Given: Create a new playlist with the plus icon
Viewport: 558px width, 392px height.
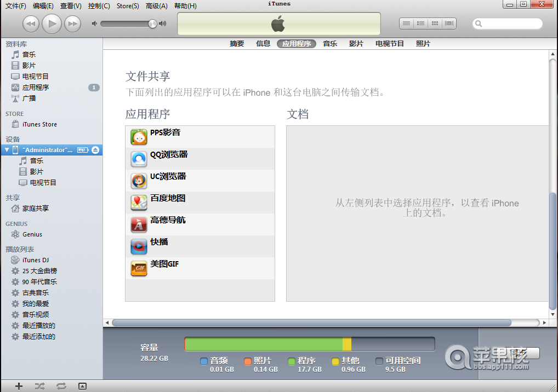Looking at the screenshot, I should [18, 386].
